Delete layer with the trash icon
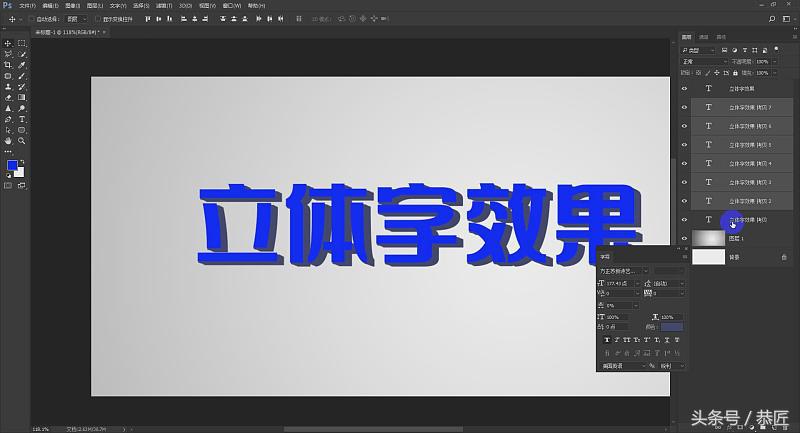The width and height of the screenshot is (800, 433). click(784, 428)
